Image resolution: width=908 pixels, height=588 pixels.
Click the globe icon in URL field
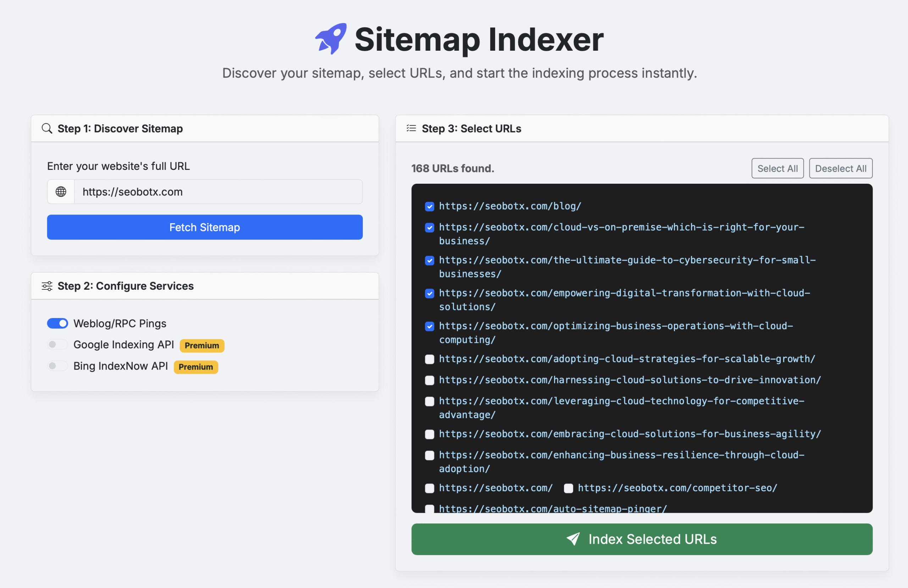pyautogui.click(x=61, y=192)
